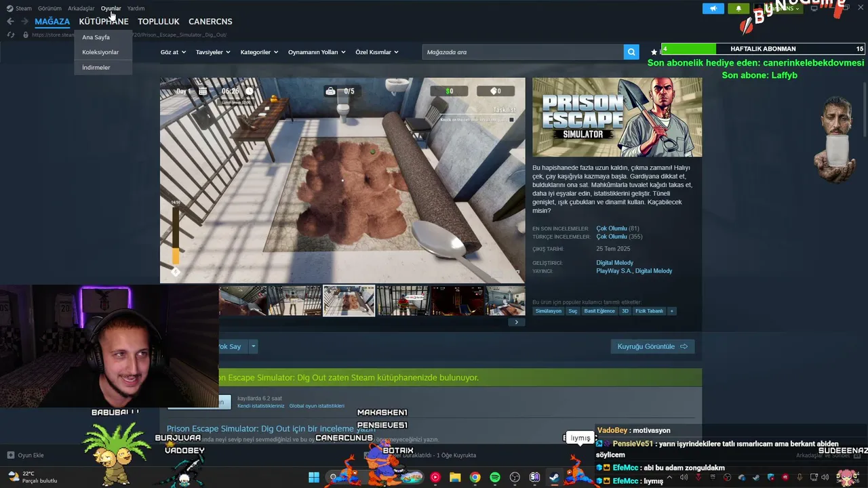
Task: Open Google Chrome from the taskbar
Action: (475, 477)
